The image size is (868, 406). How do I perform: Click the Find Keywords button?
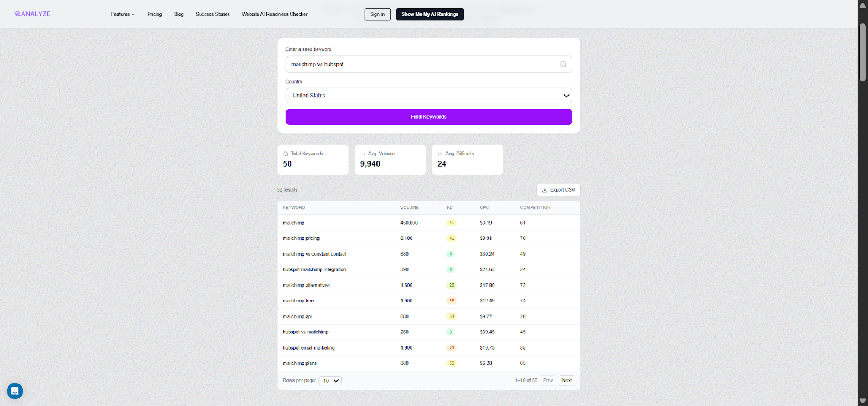[x=429, y=117]
